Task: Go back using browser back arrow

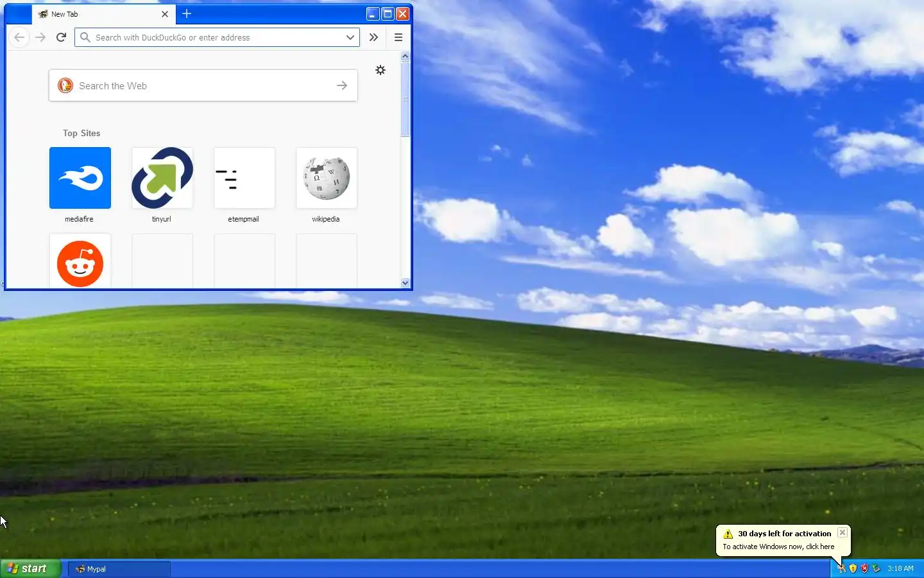Action: pos(19,37)
